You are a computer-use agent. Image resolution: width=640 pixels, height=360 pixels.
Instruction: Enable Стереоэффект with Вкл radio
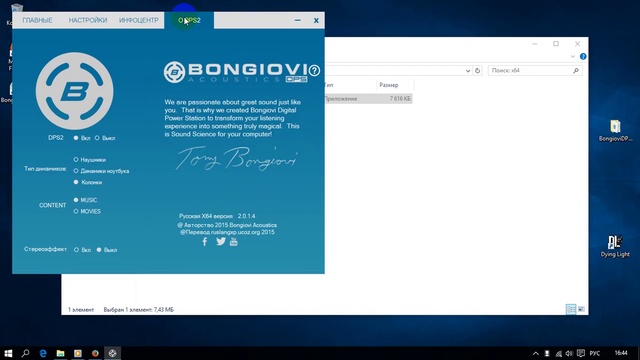76,250
